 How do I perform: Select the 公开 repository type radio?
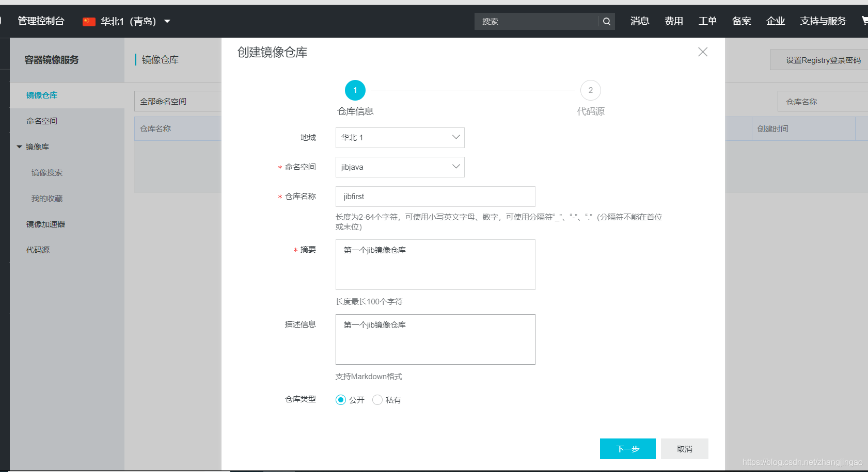tap(341, 400)
